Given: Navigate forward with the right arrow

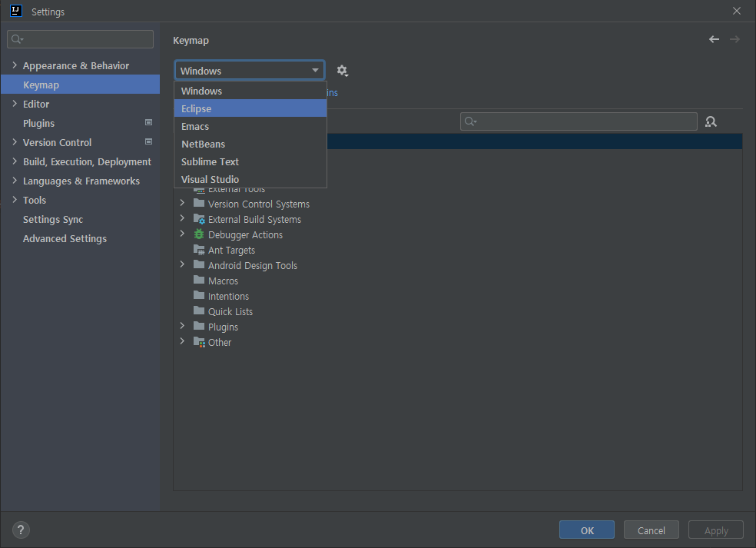Looking at the screenshot, I should (x=734, y=39).
